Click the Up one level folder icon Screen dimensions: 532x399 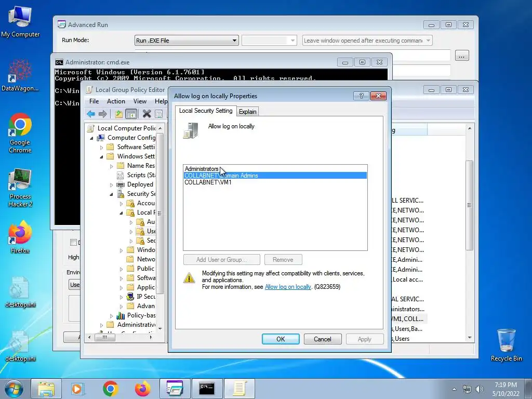[119, 114]
